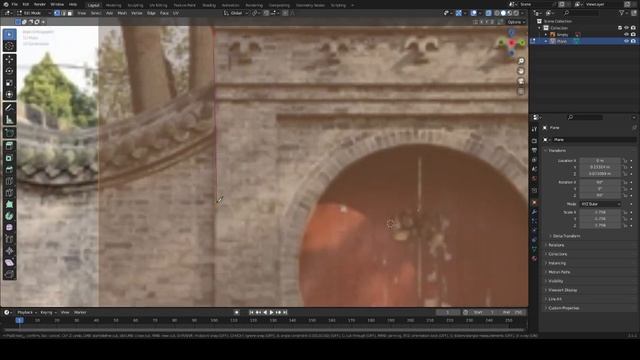Select the Transform tool

pos(9,95)
